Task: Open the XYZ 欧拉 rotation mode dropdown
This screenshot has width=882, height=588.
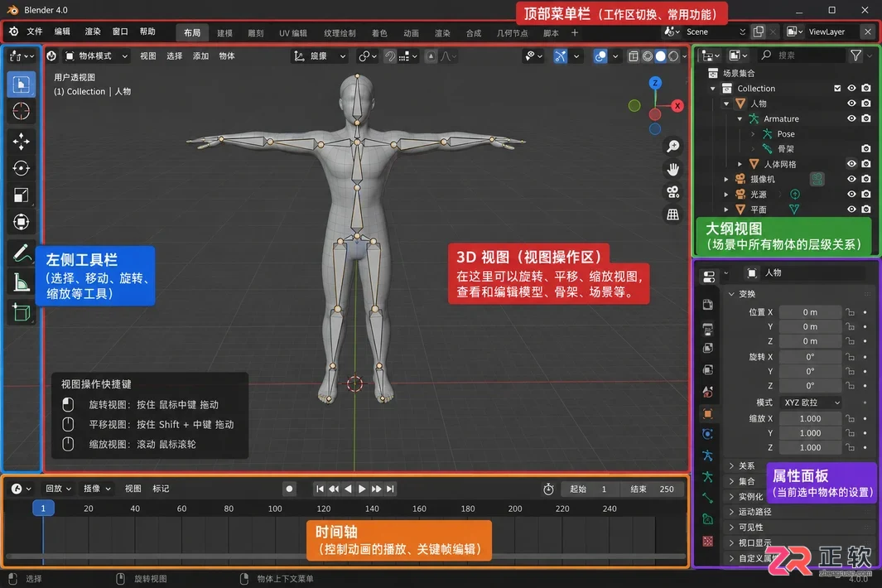Action: pyautogui.click(x=812, y=402)
